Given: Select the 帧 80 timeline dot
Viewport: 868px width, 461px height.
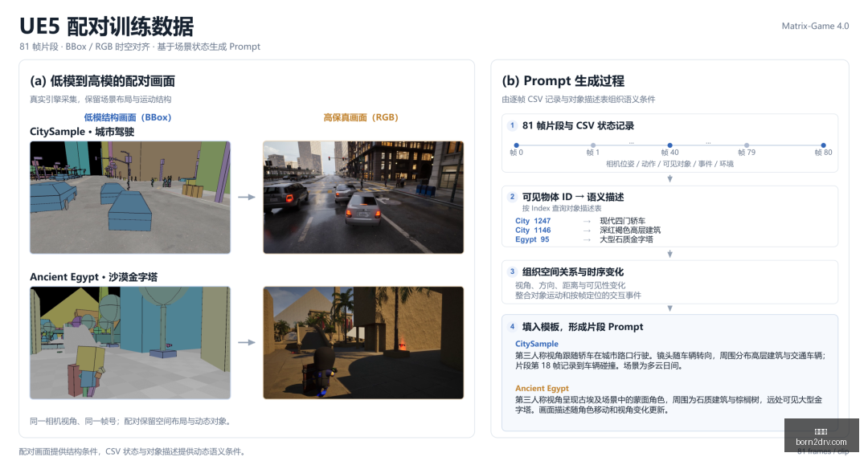Looking at the screenshot, I should (x=823, y=145).
